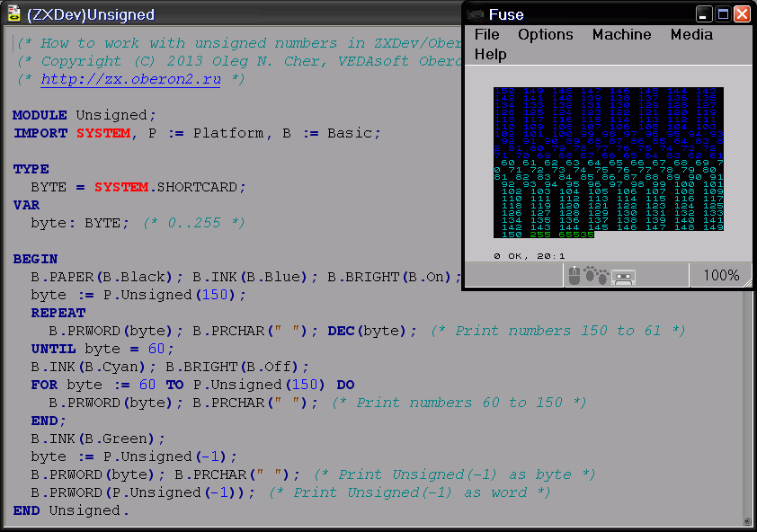Viewport: 757px width, 532px height.
Task: Click the '0 OK, 20:1' message in Fuse
Action: pos(530,256)
